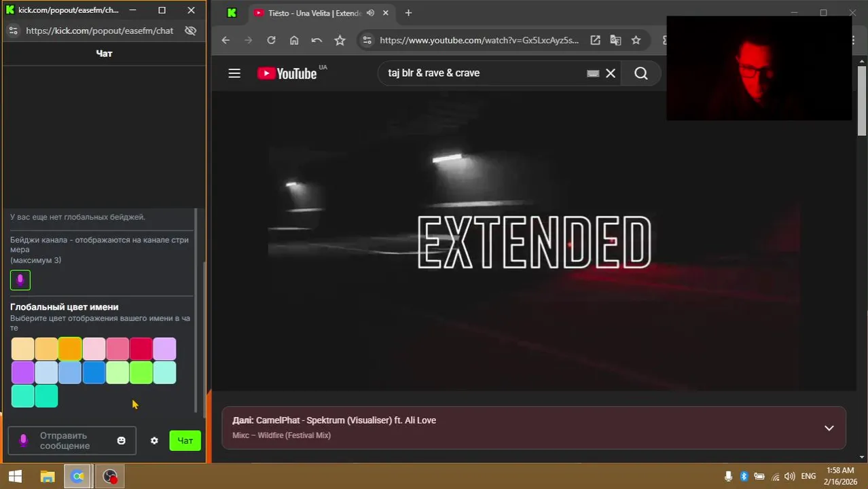Click the open-in-app icon in the address bar
The width and height of the screenshot is (868, 489).
(595, 41)
